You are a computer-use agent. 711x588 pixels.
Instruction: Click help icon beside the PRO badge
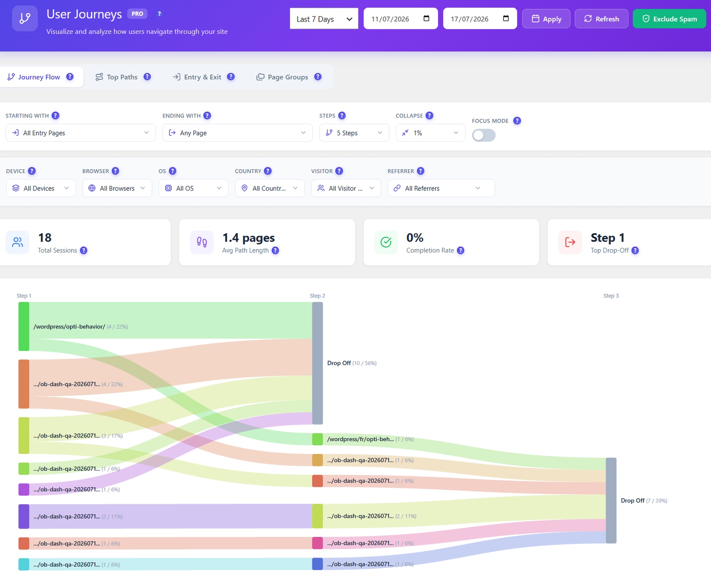160,14
